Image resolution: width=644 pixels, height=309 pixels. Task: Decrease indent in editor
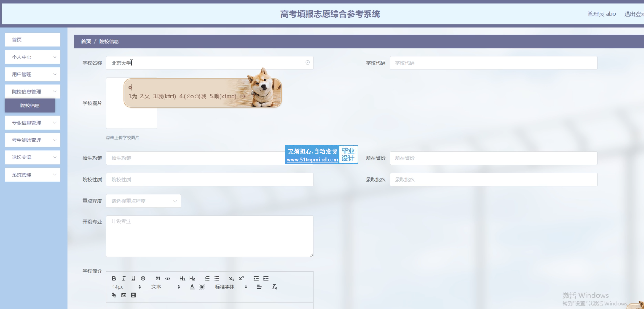[x=256, y=278]
